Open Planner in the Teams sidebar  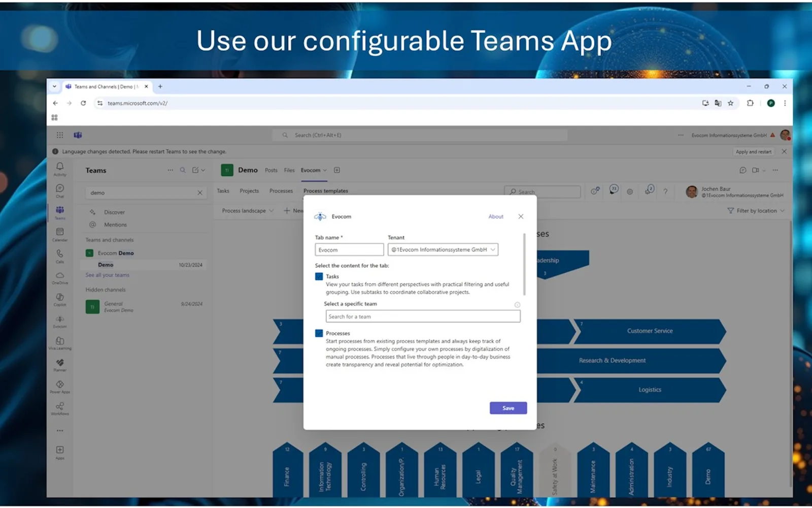tap(60, 365)
